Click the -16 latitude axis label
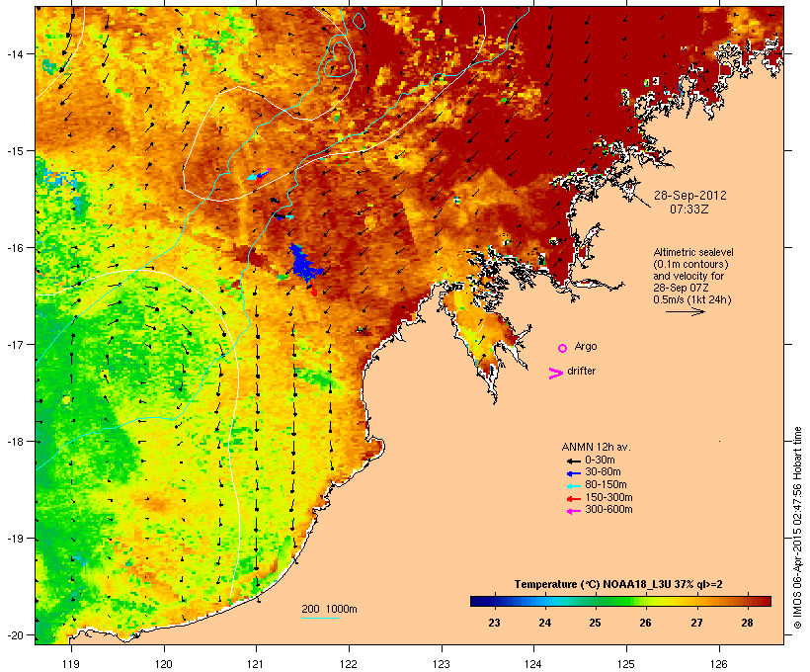This screenshot has height=672, width=810. point(14,248)
